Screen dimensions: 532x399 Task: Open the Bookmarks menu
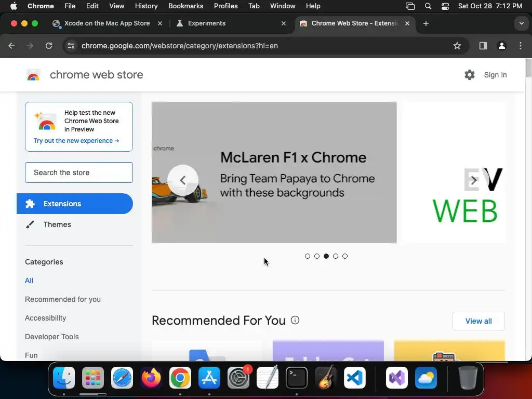[x=185, y=6]
